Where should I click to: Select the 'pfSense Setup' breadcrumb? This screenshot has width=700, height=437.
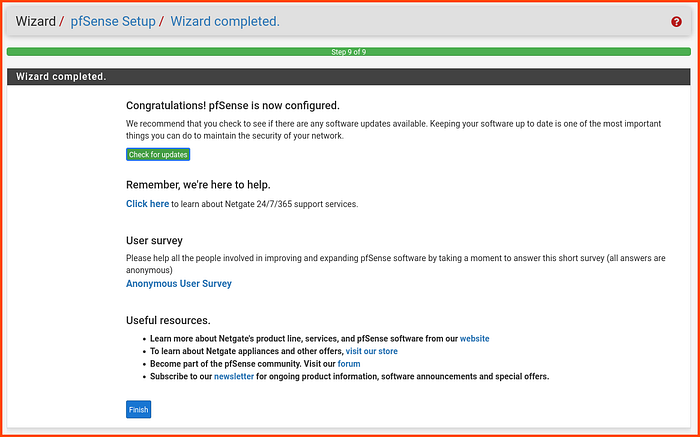113,21
